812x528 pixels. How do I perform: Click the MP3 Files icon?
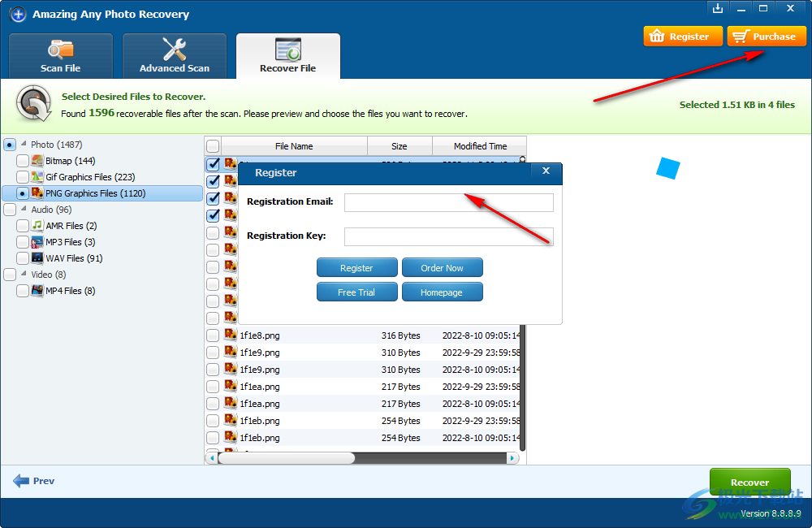37,242
